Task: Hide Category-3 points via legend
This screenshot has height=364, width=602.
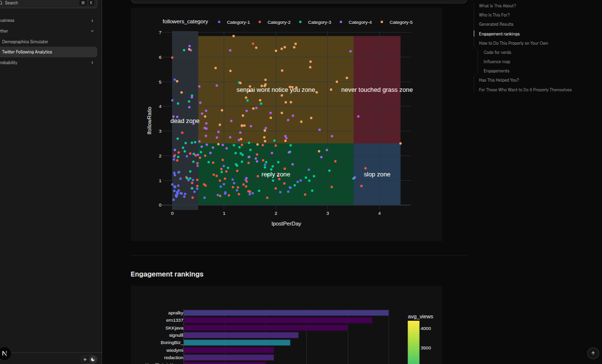Action: click(x=316, y=22)
